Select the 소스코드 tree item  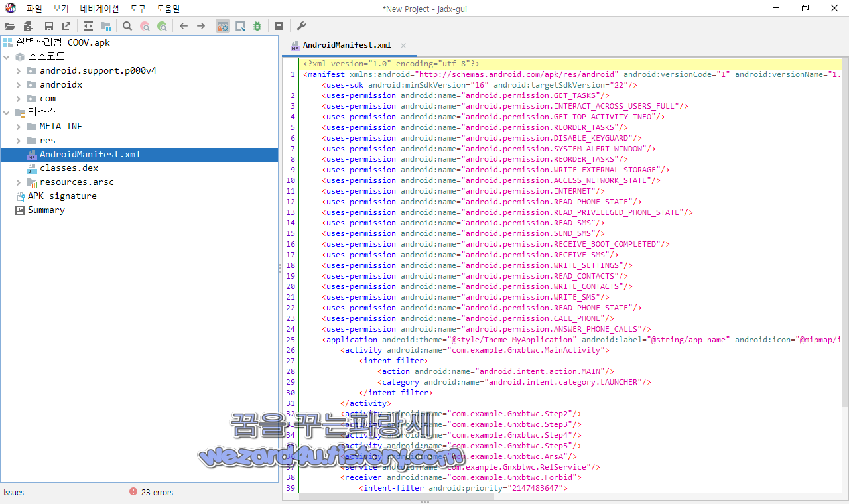pyautogui.click(x=46, y=56)
